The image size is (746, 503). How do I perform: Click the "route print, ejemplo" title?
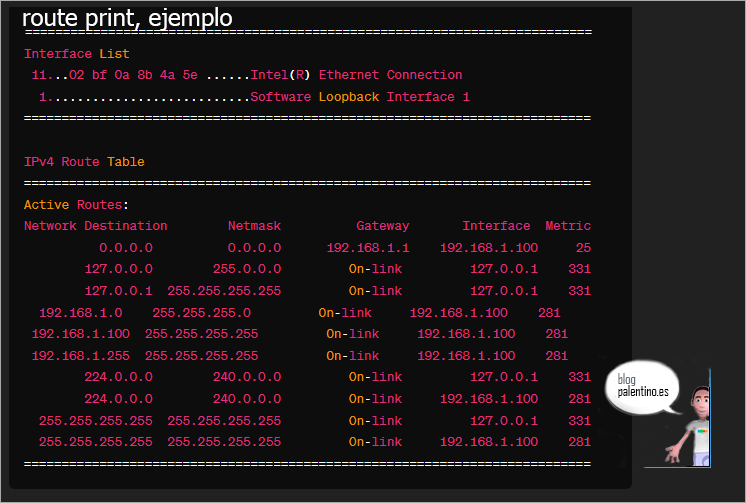(x=127, y=18)
